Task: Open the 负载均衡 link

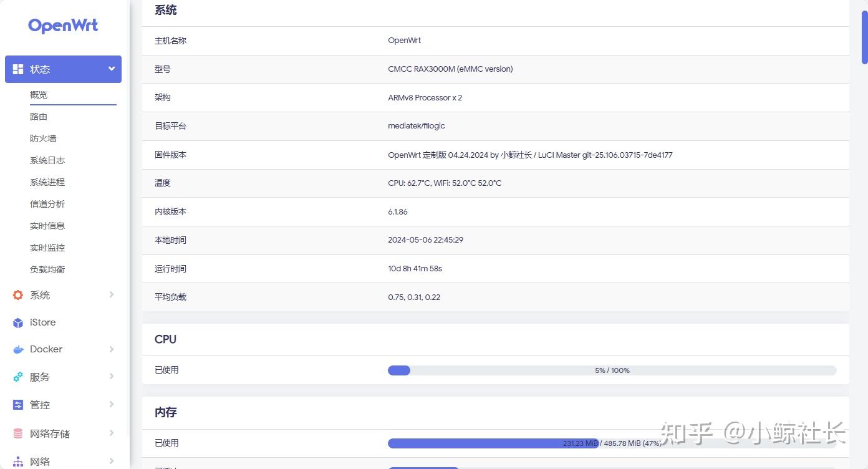Action: (47, 269)
